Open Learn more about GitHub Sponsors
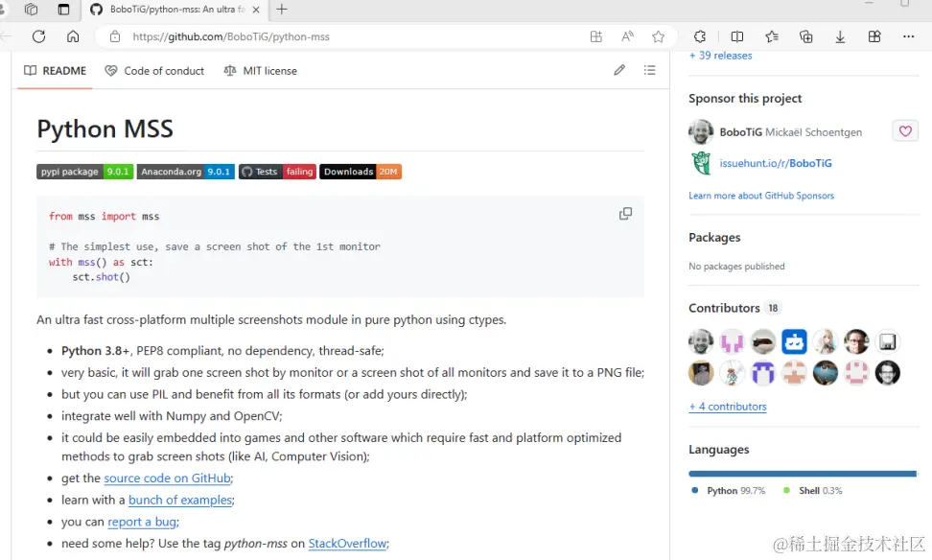Screen dimensions: 932x560 pos(760,196)
